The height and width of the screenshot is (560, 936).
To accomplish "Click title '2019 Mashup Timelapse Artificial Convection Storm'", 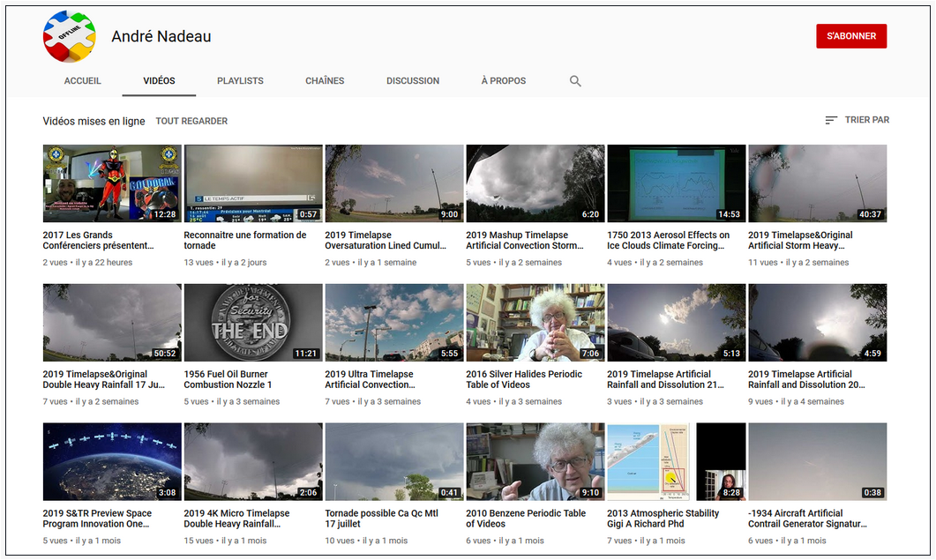I will coord(525,240).
